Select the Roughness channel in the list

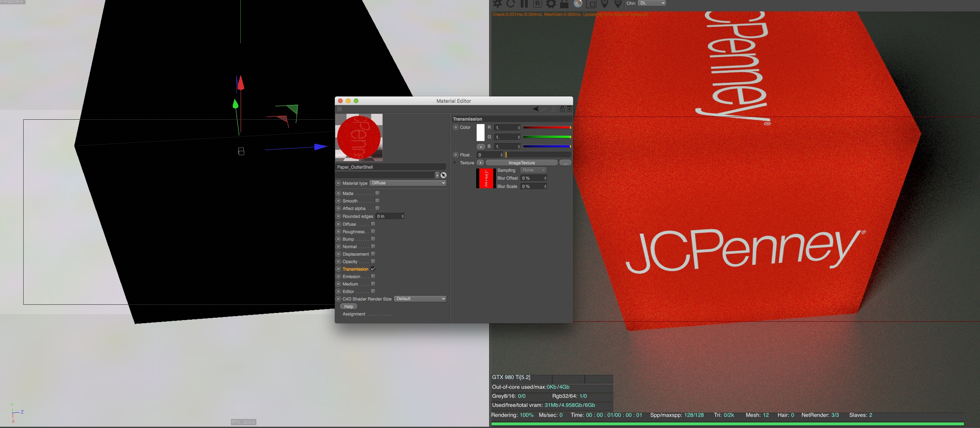[x=353, y=232]
